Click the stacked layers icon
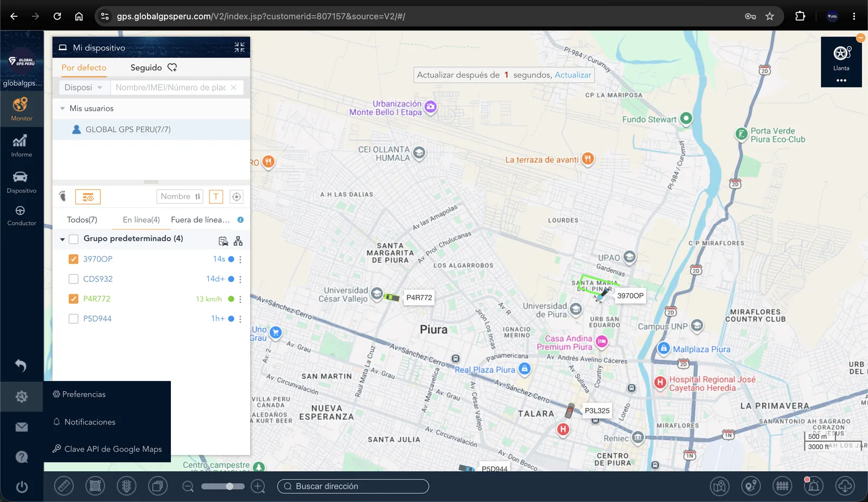868x502 pixels. [158, 486]
